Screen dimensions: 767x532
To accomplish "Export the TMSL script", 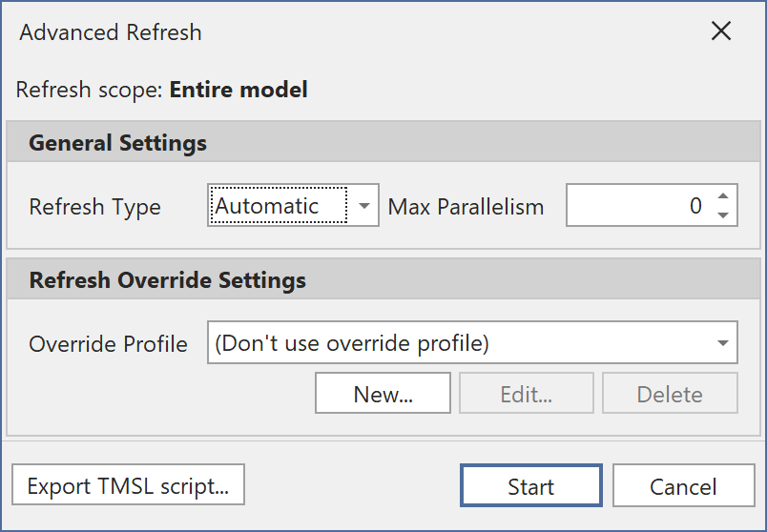I will (x=128, y=486).
